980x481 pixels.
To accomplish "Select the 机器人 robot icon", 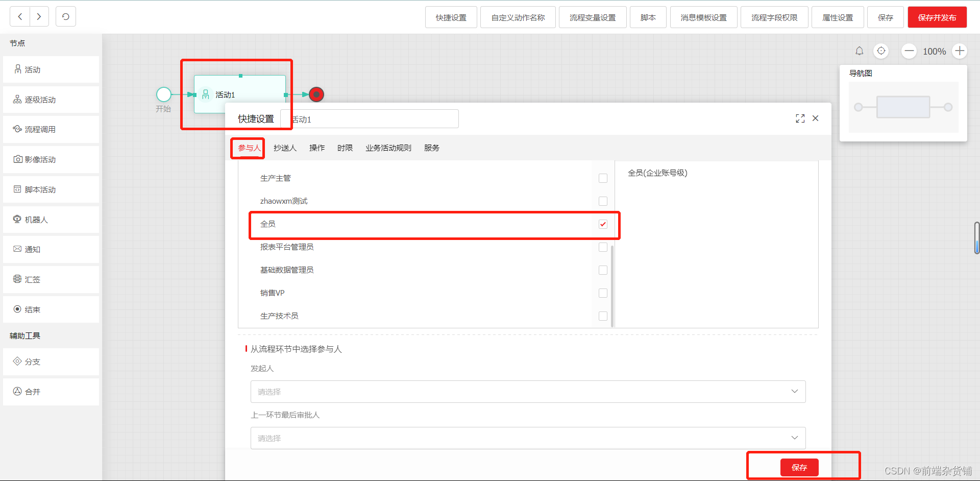I will coord(17,219).
